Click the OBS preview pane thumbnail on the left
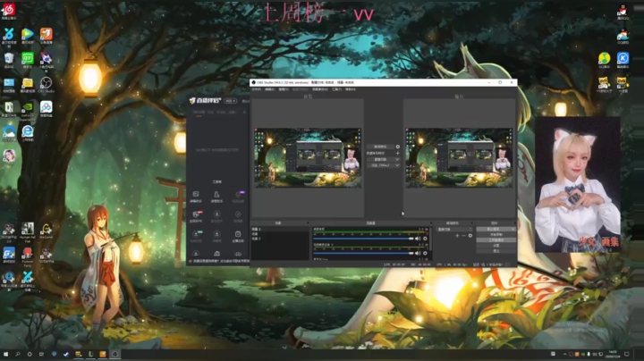This screenshot has height=361, width=644. click(x=308, y=158)
